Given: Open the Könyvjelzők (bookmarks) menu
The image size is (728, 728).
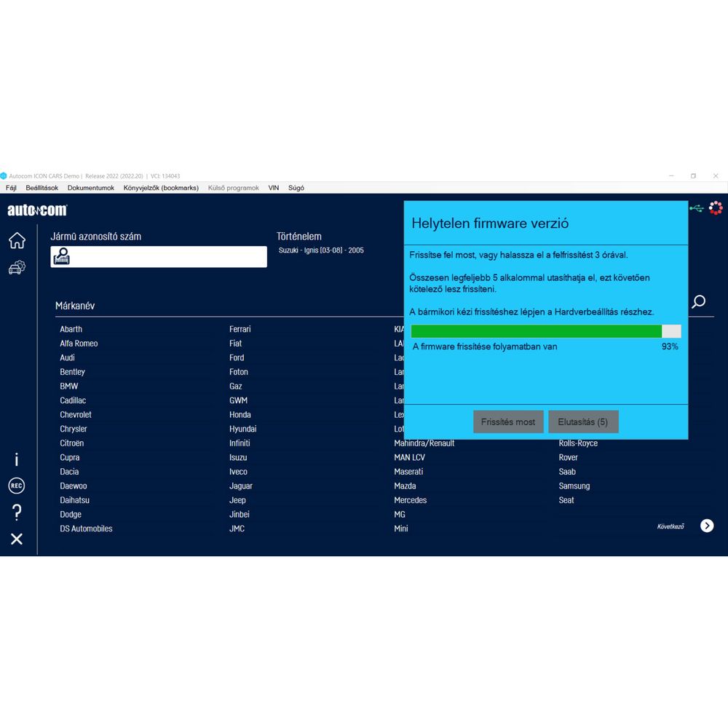Looking at the screenshot, I should point(161,188).
